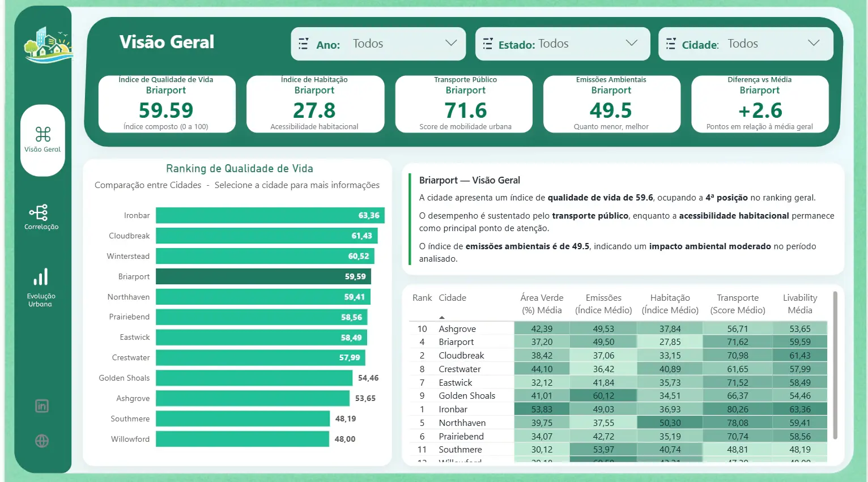This screenshot has height=482, width=868.
Task: Open the LinkedIn icon link in the sidebar
Action: tap(42, 406)
